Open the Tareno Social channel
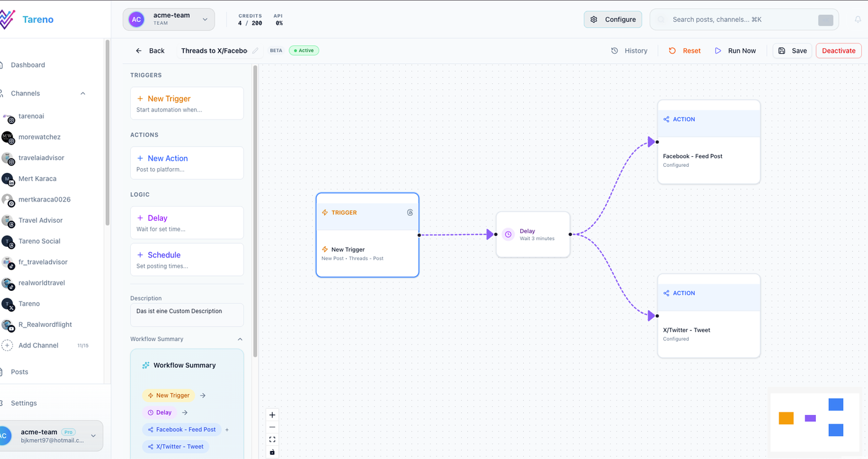The image size is (868, 459). pos(39,241)
